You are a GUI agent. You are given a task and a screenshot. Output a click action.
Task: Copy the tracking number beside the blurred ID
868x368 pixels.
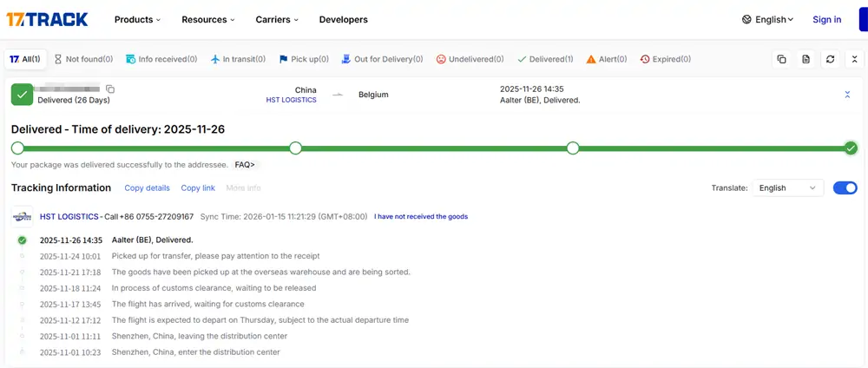click(110, 89)
